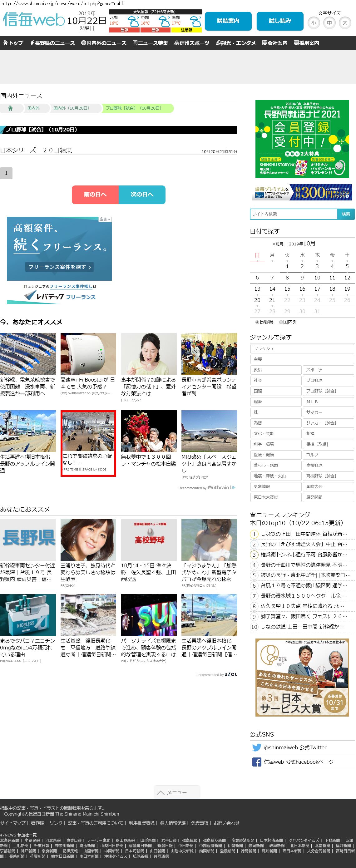Open the MRJ スペースジェット thumbnail

pos(209,431)
